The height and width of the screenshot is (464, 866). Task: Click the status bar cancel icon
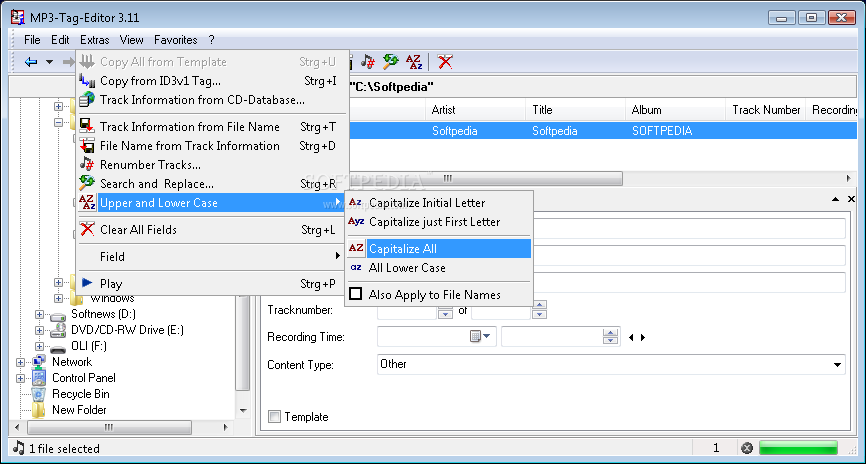[x=747, y=448]
